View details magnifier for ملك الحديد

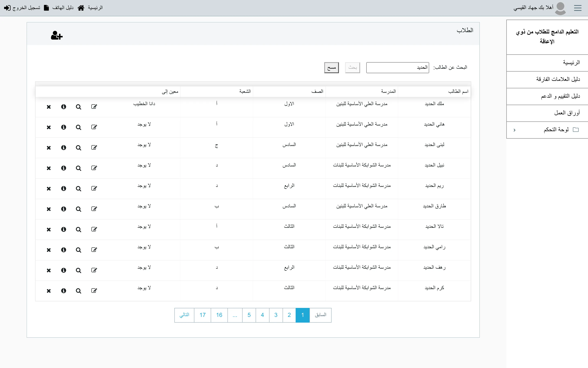[x=78, y=107]
